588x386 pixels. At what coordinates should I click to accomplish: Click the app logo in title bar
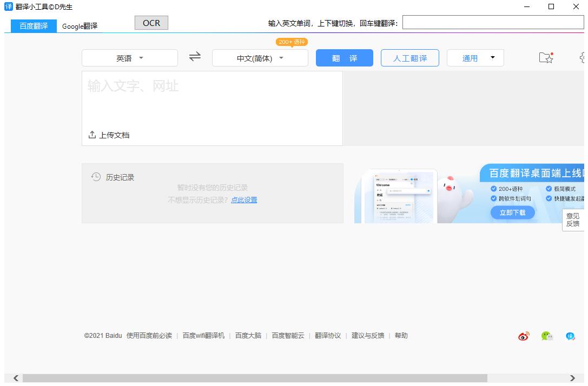[8, 6]
